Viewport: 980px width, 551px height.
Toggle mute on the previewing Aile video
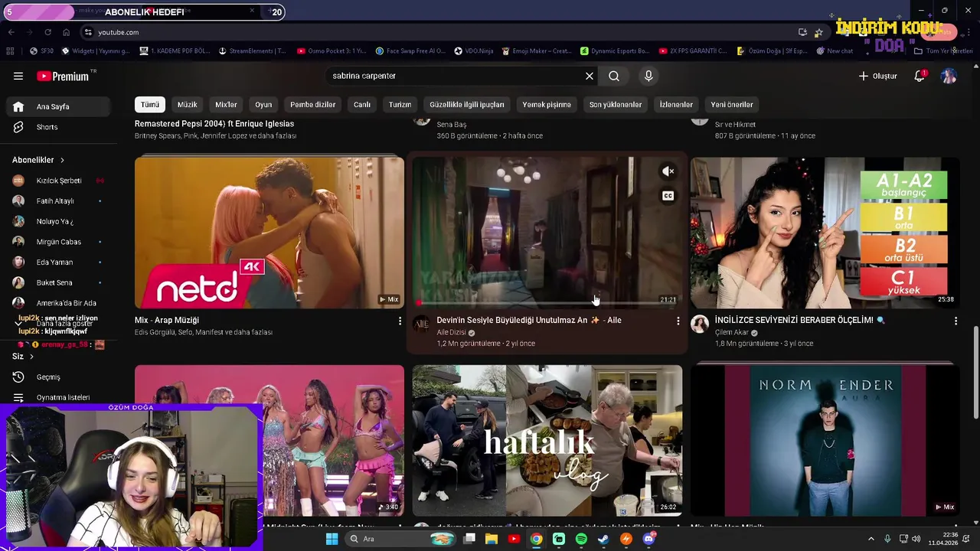(x=668, y=171)
